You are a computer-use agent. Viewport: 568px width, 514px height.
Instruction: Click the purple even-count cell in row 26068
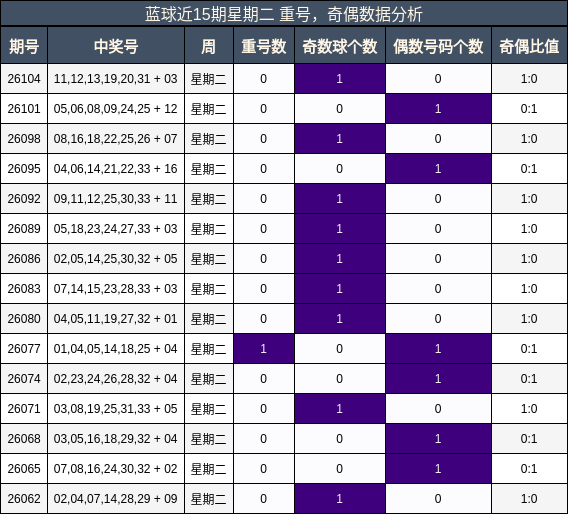tap(438, 439)
